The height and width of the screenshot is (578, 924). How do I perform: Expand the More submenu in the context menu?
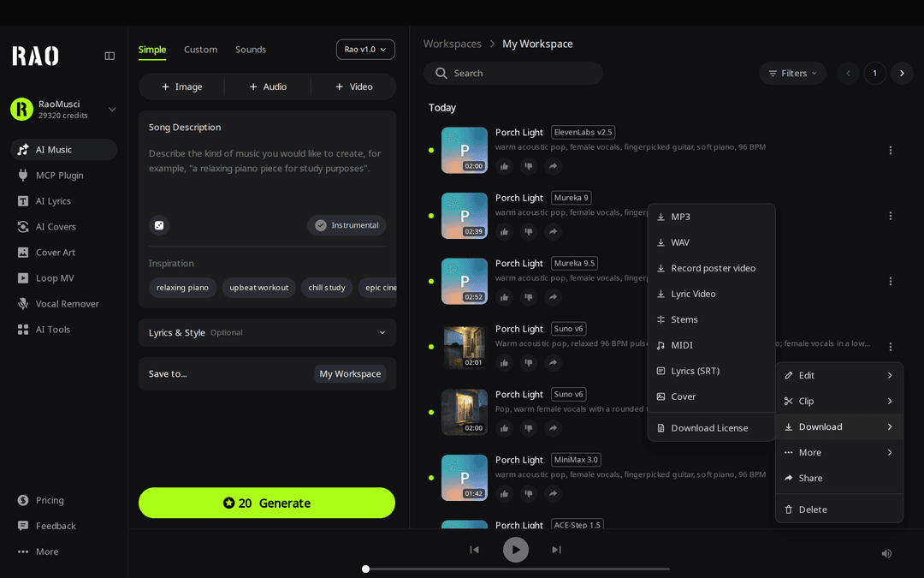coord(839,452)
